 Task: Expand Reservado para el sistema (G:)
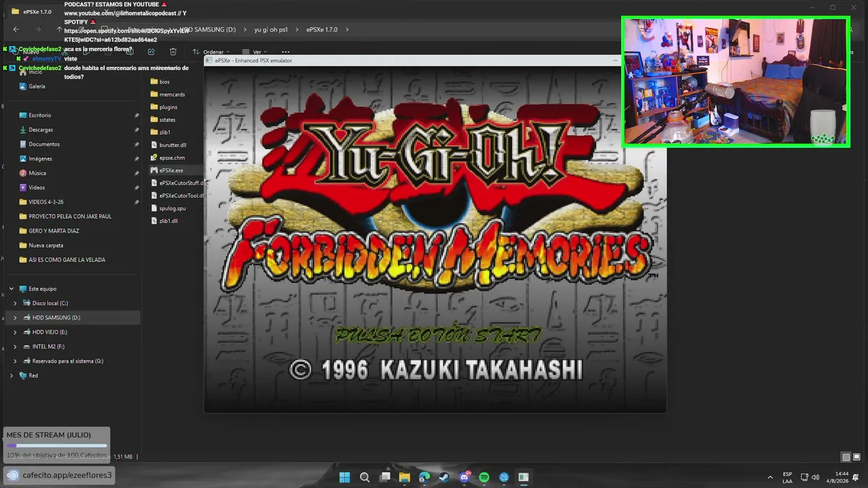[x=16, y=361]
